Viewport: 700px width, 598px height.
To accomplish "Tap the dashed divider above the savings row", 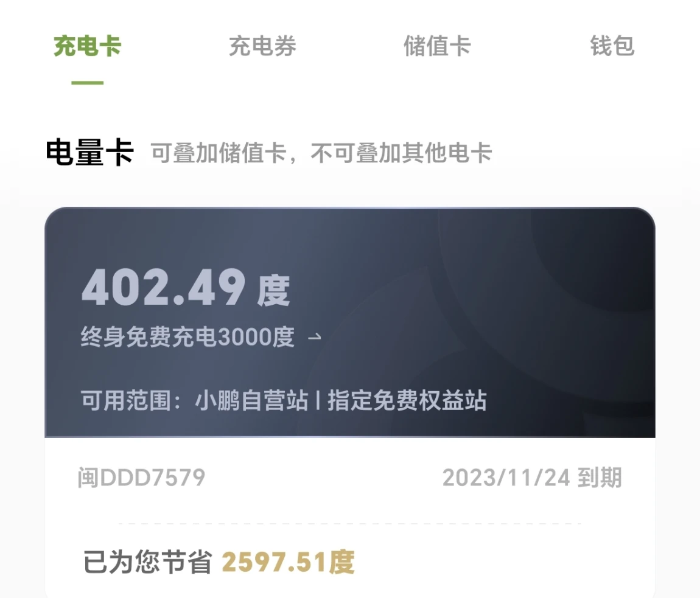I will (x=349, y=524).
